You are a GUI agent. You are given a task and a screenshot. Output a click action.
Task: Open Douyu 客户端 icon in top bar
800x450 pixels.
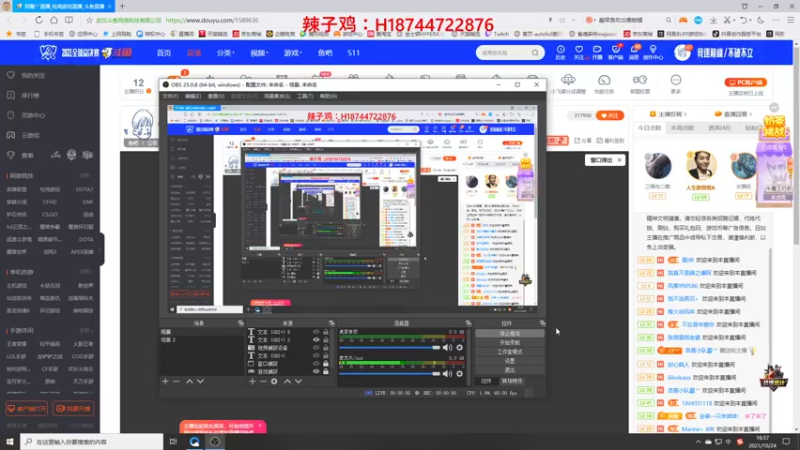pyautogui.click(x=615, y=53)
